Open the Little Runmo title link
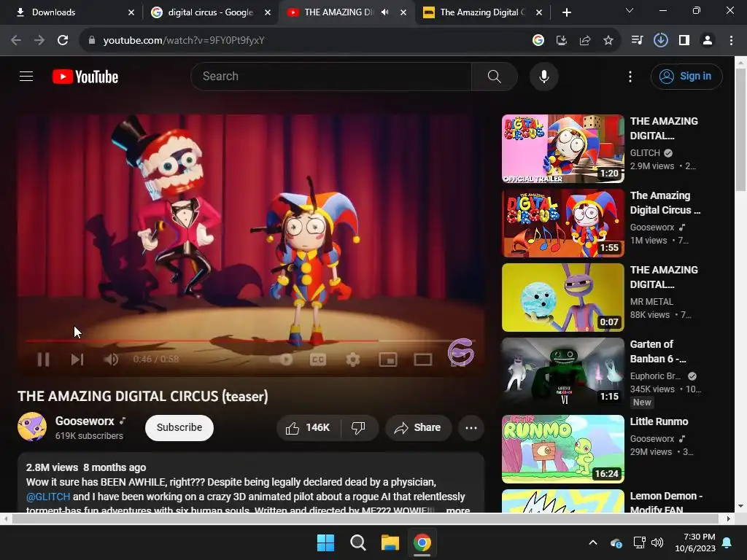Screen dimensions: 747x560 pyautogui.click(x=659, y=421)
